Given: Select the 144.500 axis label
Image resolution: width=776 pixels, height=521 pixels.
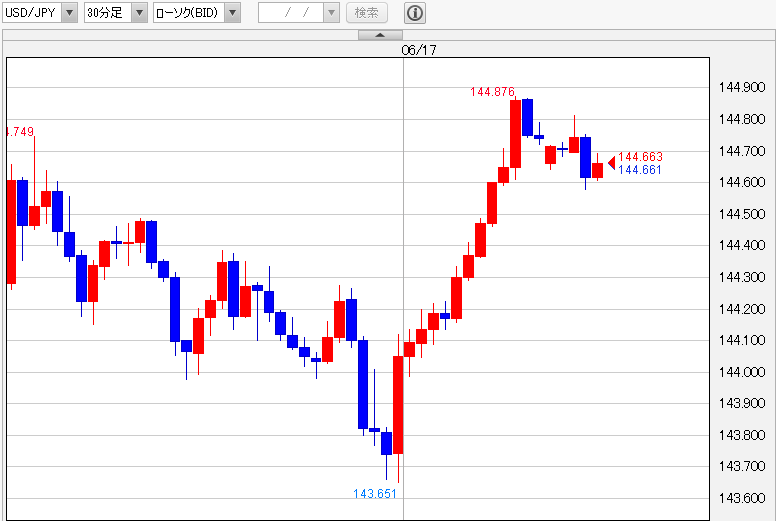Looking at the screenshot, I should (x=742, y=214).
